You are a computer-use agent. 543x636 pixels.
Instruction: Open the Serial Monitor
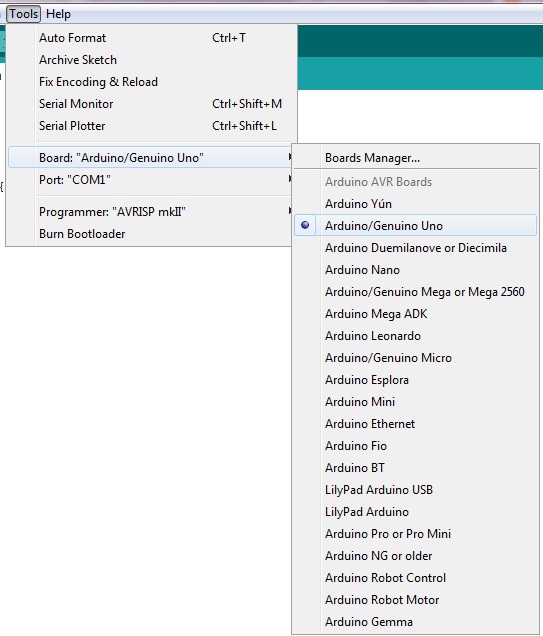tap(152, 103)
